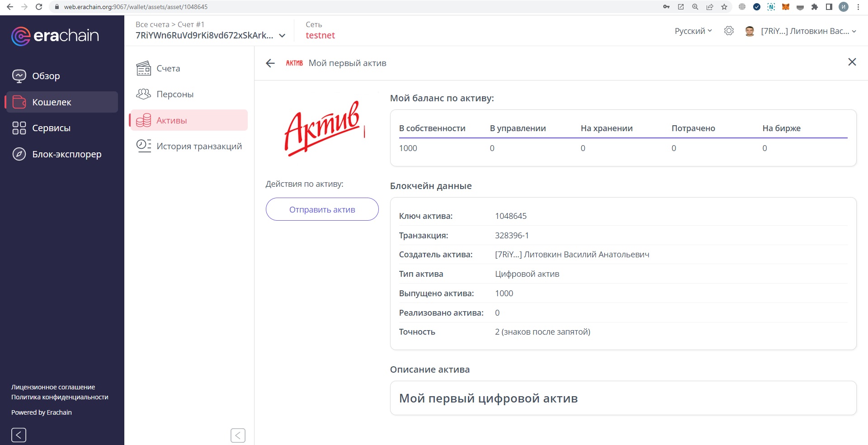Open Лицензионное соглашение link
The height and width of the screenshot is (445, 868).
point(53,387)
